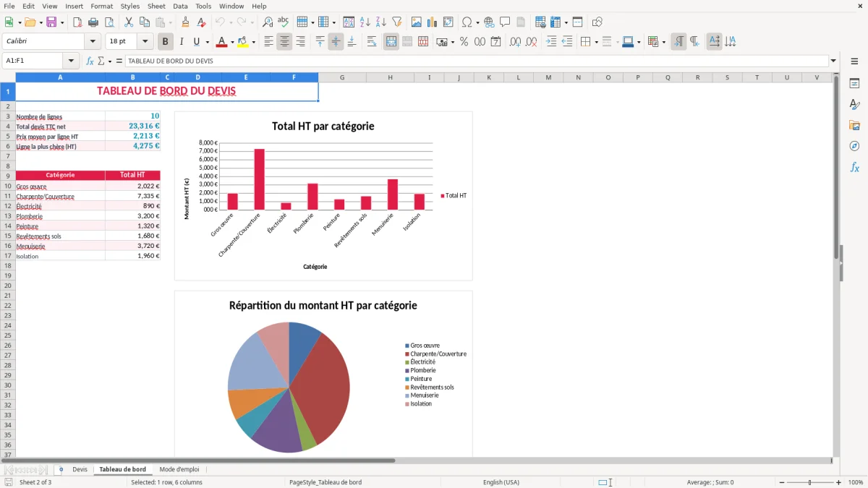Screen dimensions: 868x488
Task: Expand the font color dropdown arrow
Action: pos(231,42)
